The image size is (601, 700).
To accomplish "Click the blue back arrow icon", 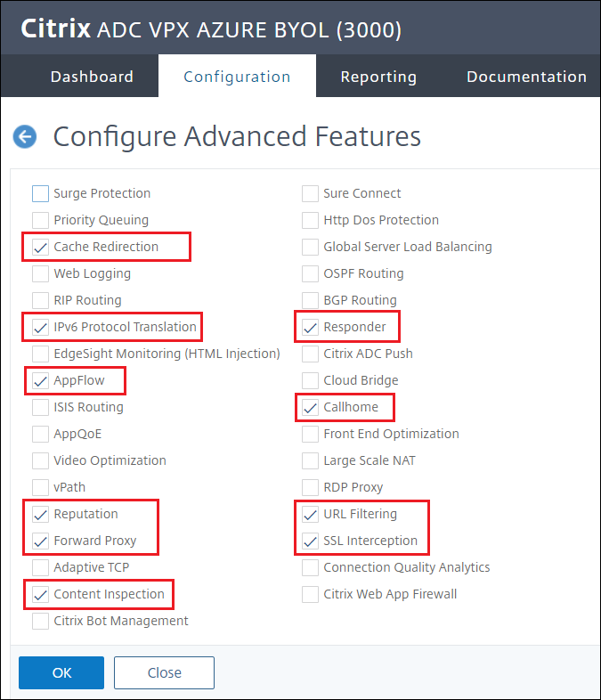I will 24,136.
